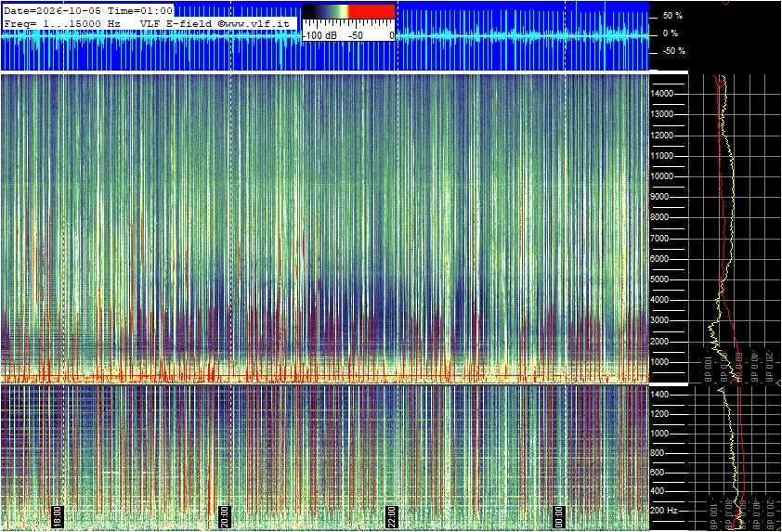Click the 10000 frequency axis label
The image size is (782, 532).
[662, 176]
